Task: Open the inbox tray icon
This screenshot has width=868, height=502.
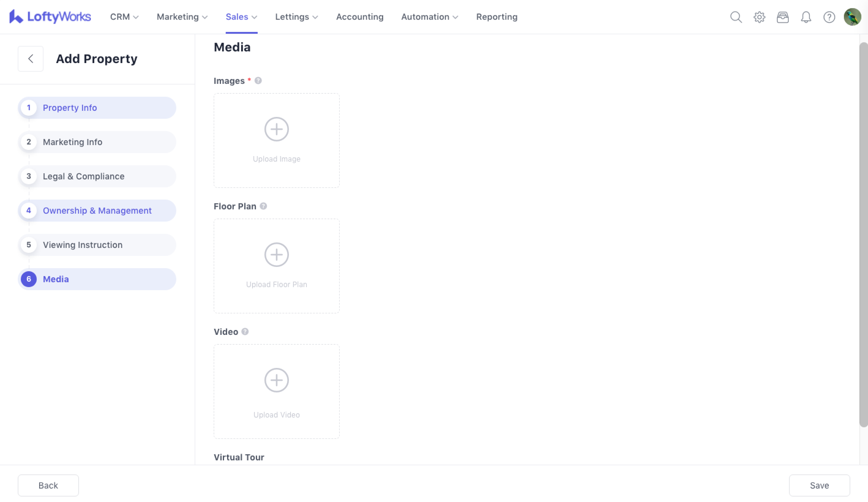Action: 783,17
